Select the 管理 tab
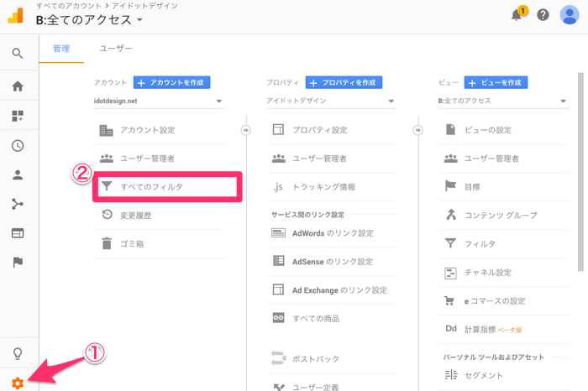588x391 pixels. point(61,49)
